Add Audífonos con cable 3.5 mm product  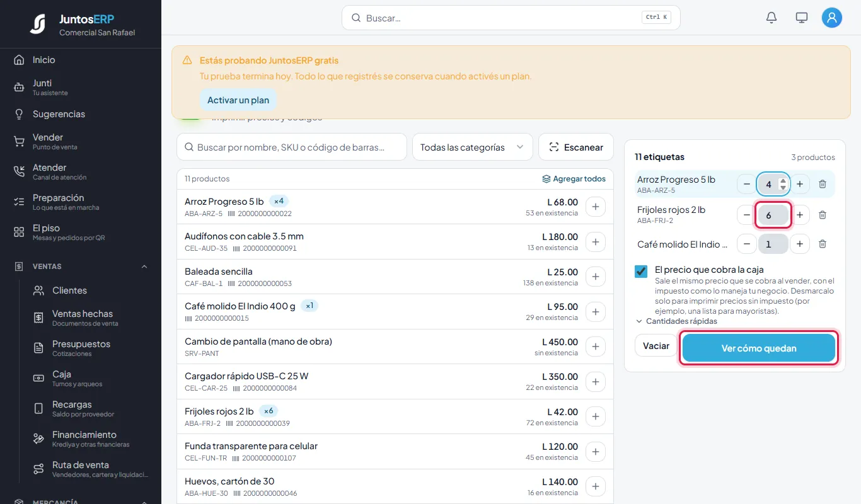click(596, 241)
